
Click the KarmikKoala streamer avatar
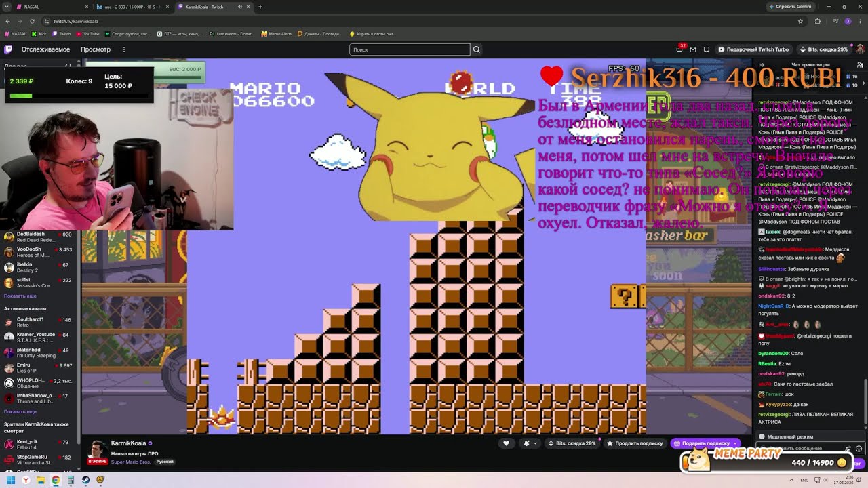[98, 449]
